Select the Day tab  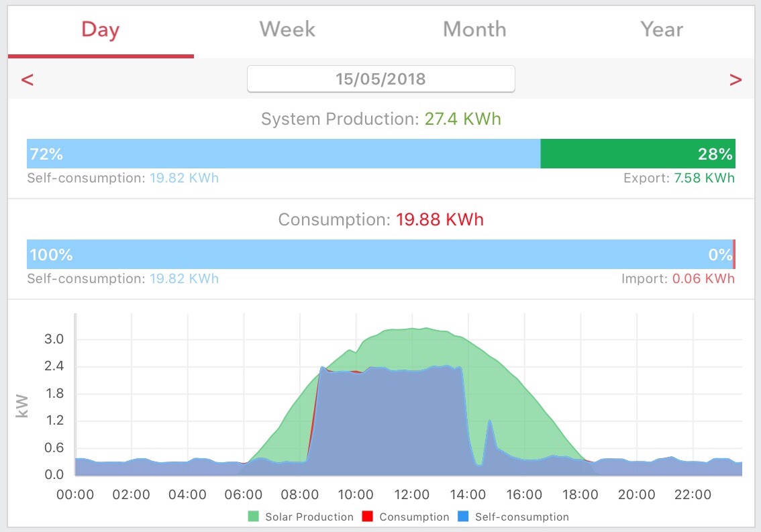[x=101, y=30]
